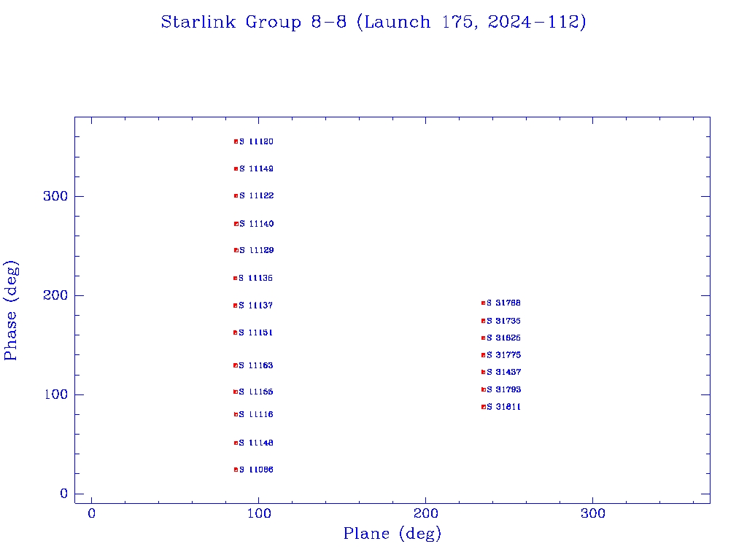
Task: Click the S 11116 satellite label
Action: tap(256, 415)
